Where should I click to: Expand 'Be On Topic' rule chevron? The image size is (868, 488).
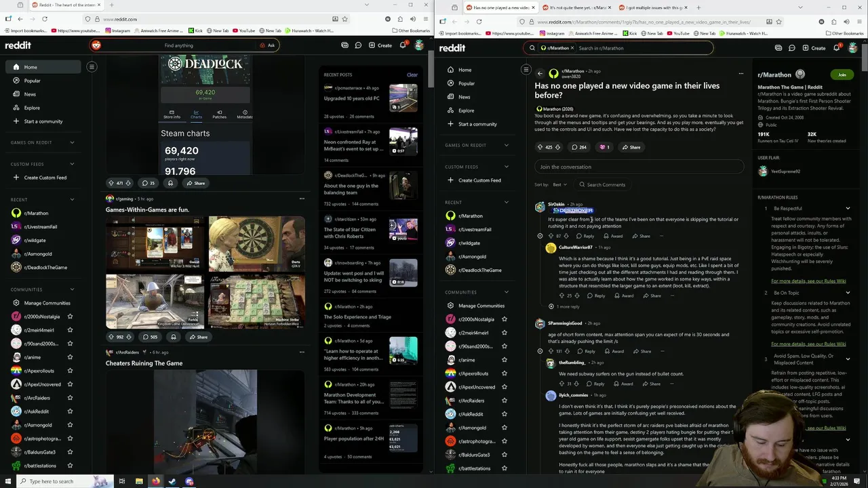848,293
